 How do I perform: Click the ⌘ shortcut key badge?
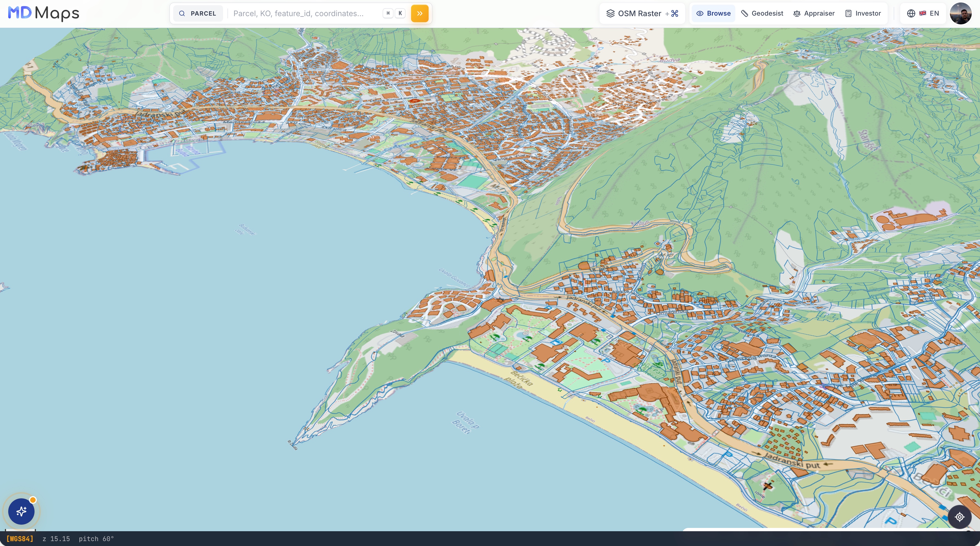[388, 13]
